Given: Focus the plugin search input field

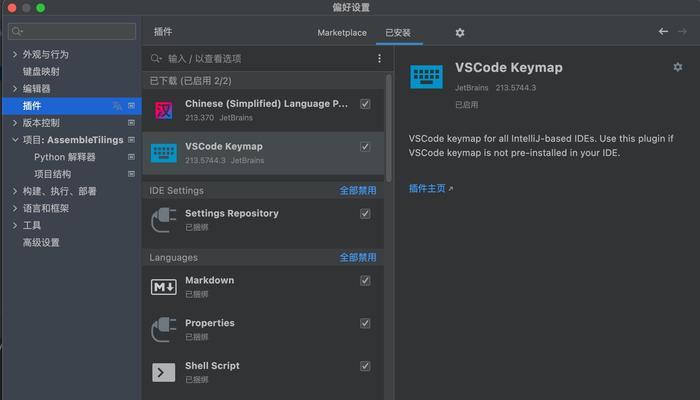Looking at the screenshot, I should [268, 58].
